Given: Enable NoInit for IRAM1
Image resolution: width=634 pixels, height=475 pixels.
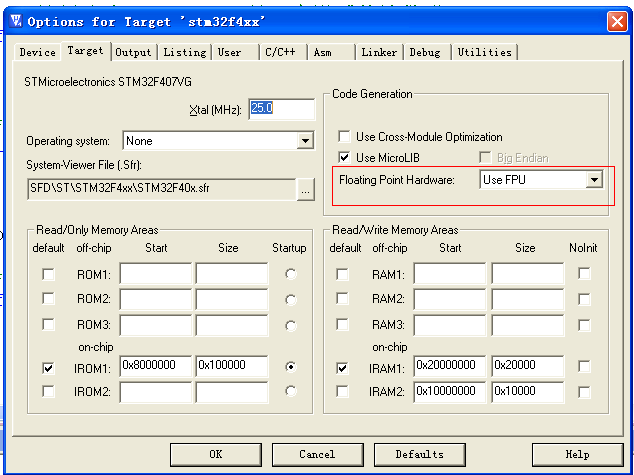Looking at the screenshot, I should point(584,366).
